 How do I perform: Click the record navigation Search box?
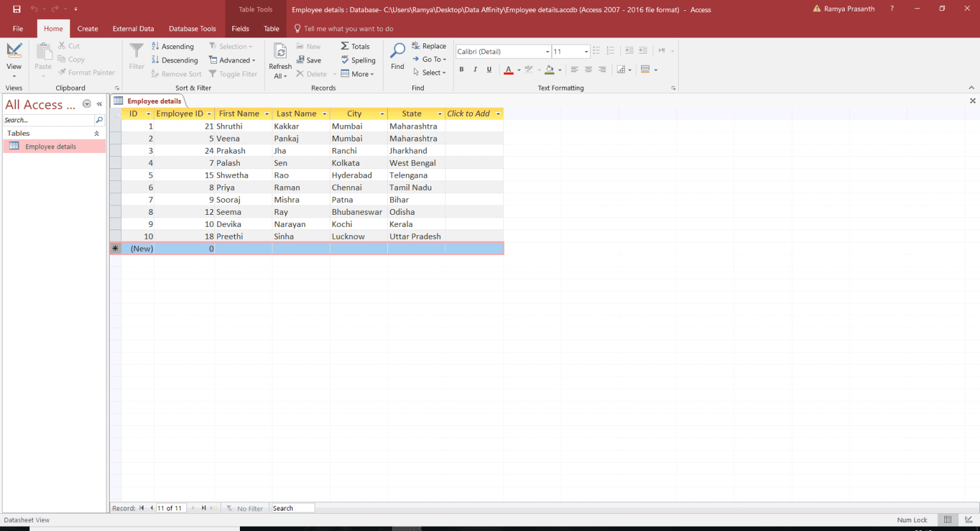pyautogui.click(x=292, y=508)
